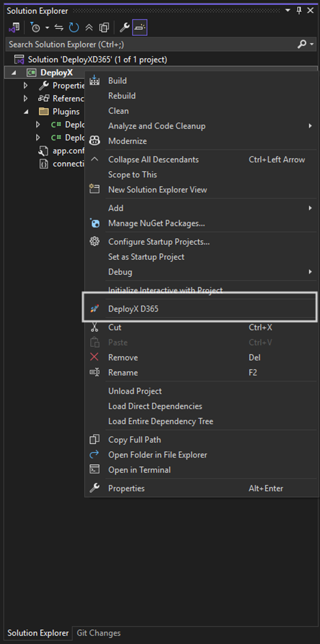Click the Copilot icon beside Modernize
Screen dimensions: 320x644
(x=94, y=141)
